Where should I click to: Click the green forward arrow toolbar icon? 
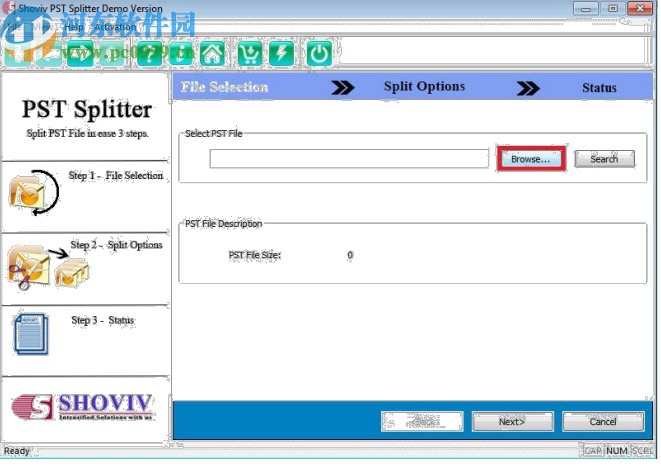[80, 54]
